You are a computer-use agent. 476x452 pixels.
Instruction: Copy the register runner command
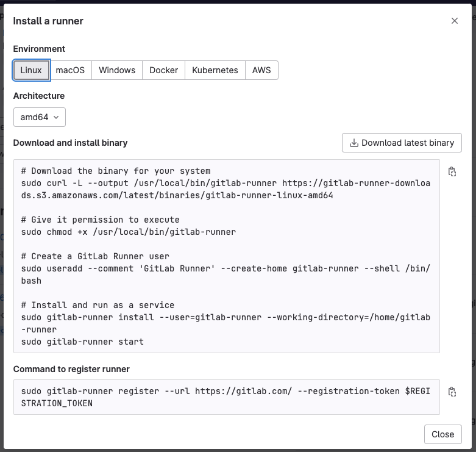point(452,392)
